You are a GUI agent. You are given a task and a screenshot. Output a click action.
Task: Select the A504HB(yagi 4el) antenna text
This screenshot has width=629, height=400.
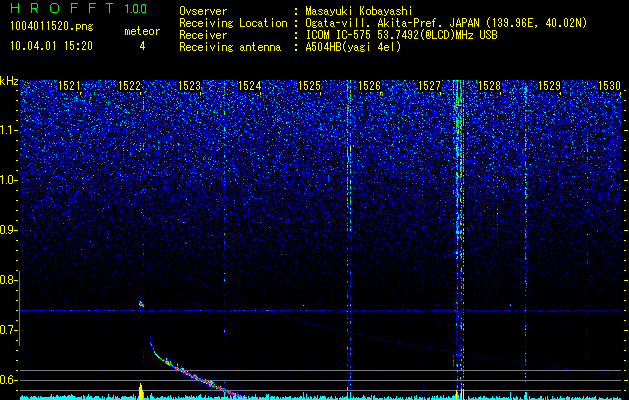click(x=353, y=47)
